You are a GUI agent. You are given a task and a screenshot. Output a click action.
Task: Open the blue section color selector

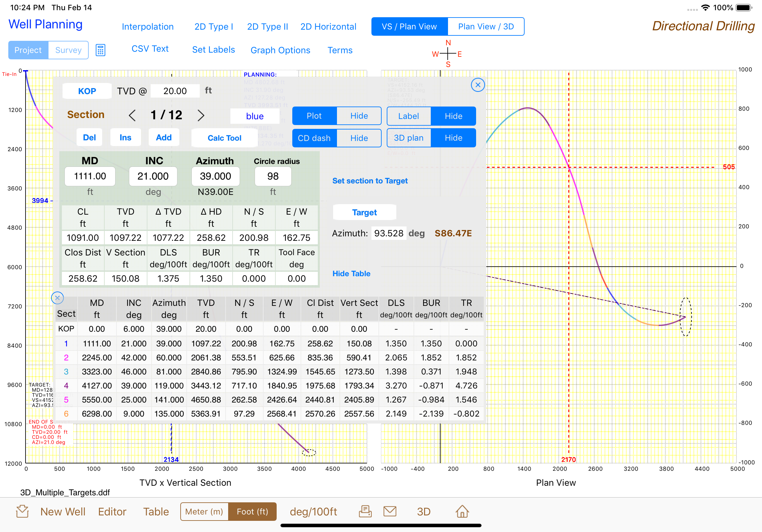point(255,116)
